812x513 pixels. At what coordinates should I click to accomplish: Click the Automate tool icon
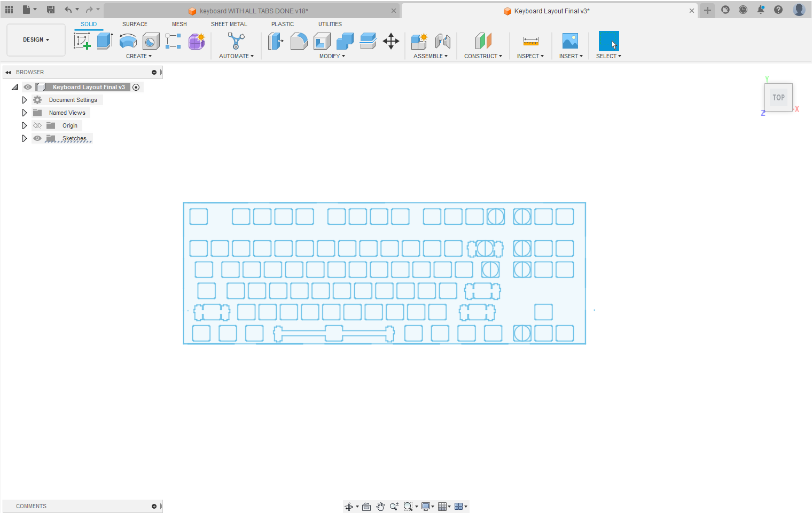coord(236,41)
